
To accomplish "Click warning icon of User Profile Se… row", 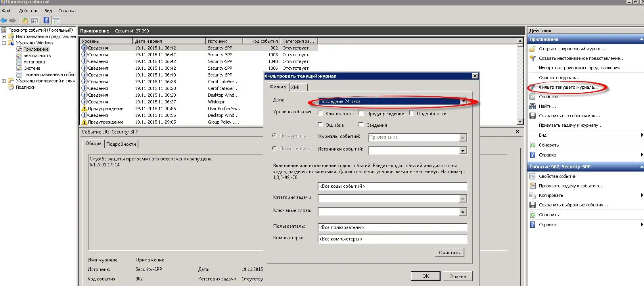I will click(x=84, y=109).
